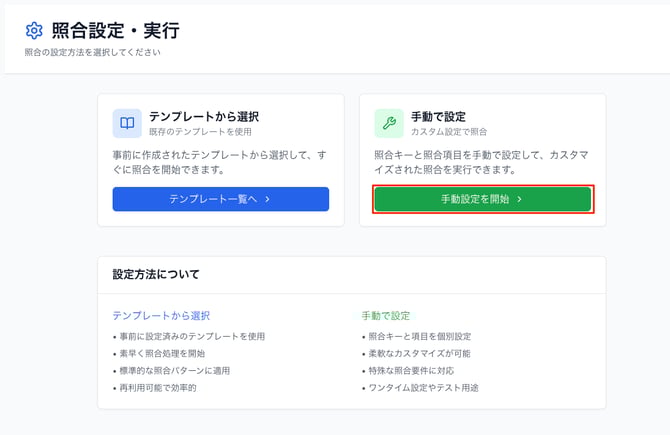Click bullet 事前に設定済みのテンプレートを使用

[193, 337]
